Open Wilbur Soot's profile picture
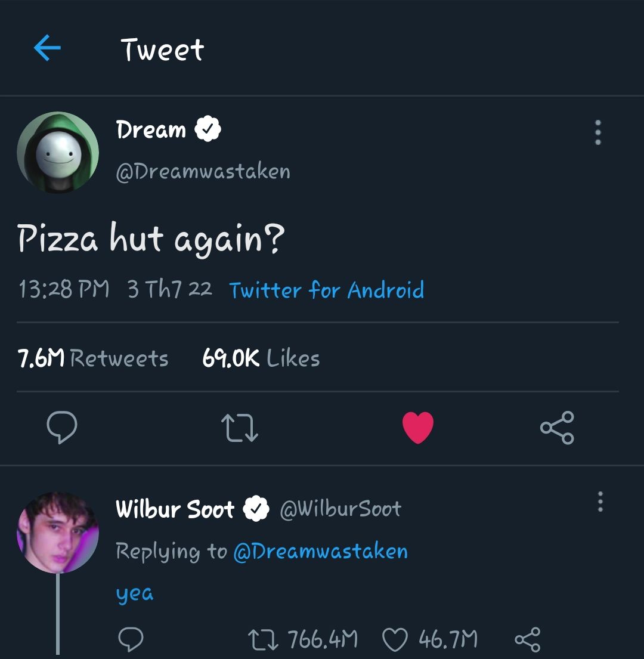 [57, 533]
